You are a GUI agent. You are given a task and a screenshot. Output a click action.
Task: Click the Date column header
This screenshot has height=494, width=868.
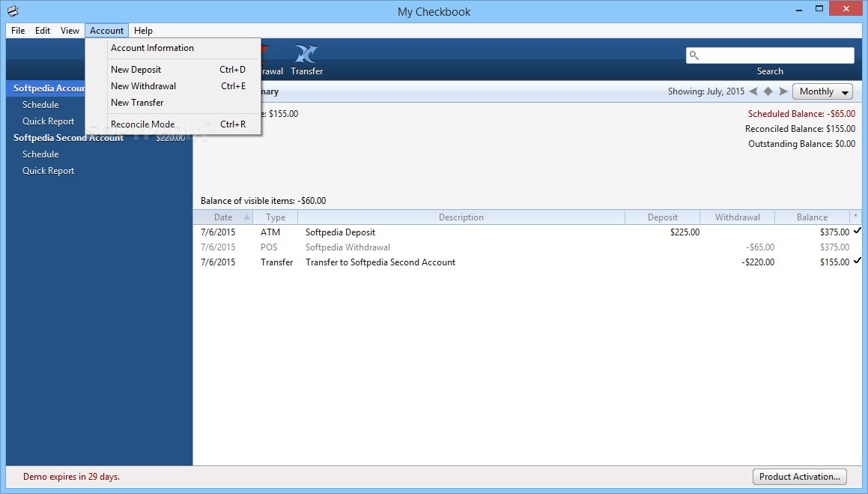click(223, 217)
